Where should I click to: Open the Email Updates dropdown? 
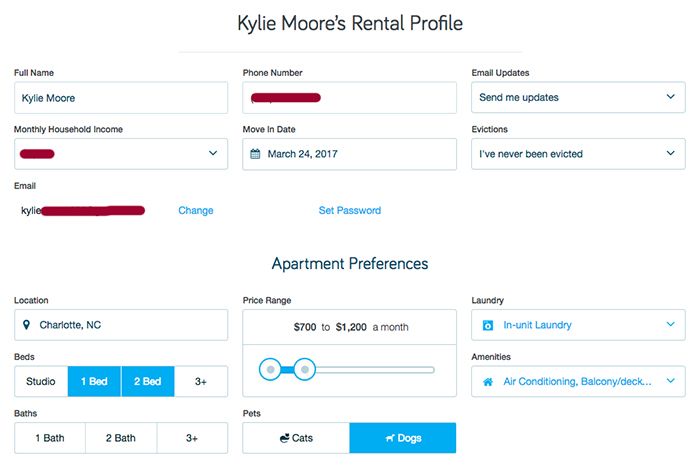(x=578, y=98)
